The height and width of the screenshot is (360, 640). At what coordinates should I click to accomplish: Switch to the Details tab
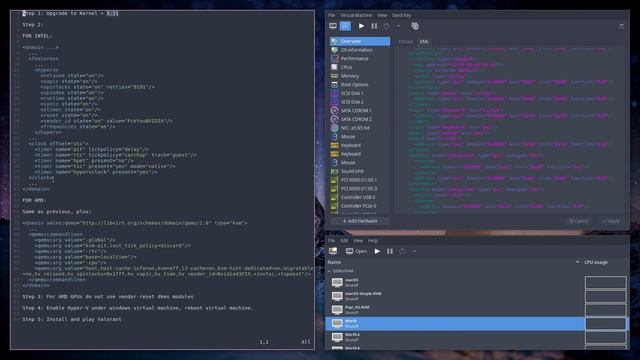pos(405,42)
